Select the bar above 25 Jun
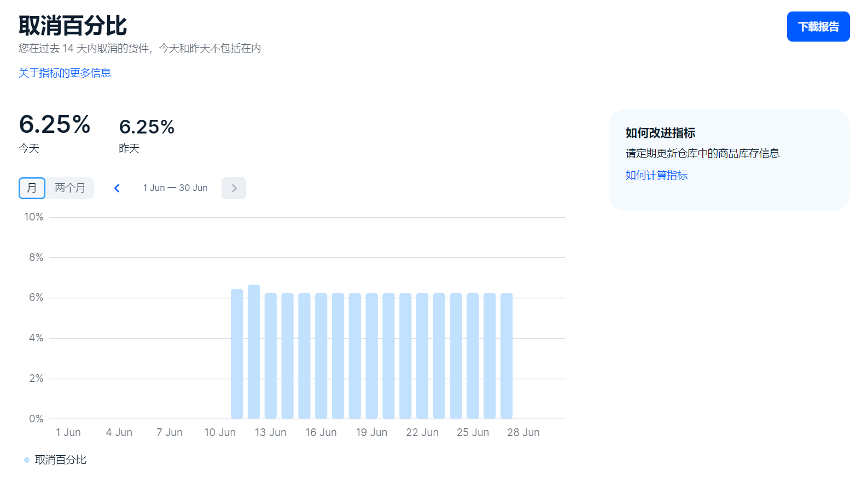 tap(473, 356)
